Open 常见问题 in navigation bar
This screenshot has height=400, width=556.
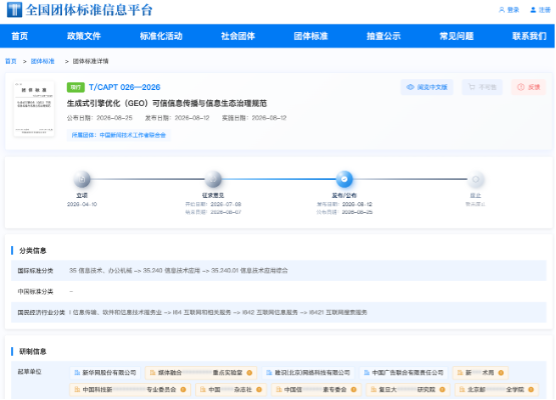pyautogui.click(x=456, y=36)
